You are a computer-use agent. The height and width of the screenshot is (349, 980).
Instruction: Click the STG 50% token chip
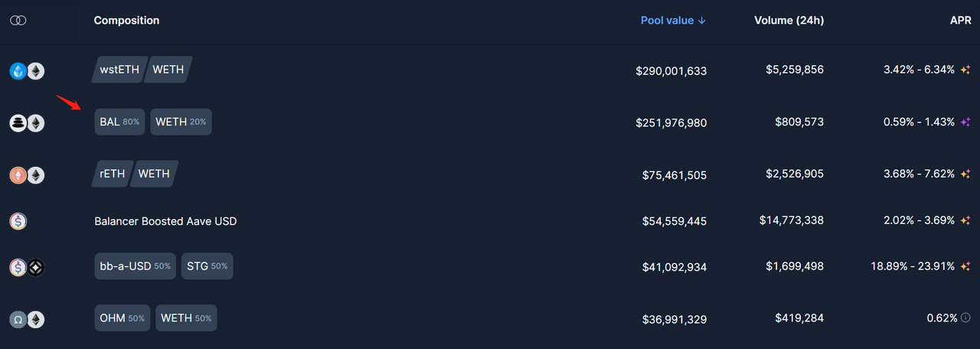pos(207,266)
